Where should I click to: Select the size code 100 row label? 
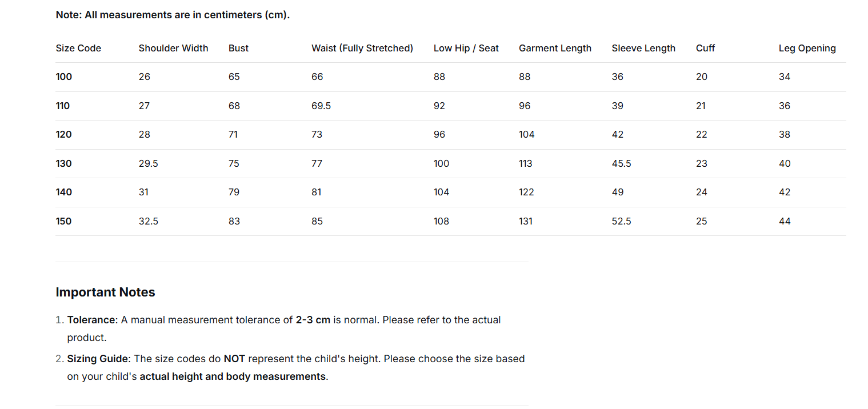[x=64, y=77]
